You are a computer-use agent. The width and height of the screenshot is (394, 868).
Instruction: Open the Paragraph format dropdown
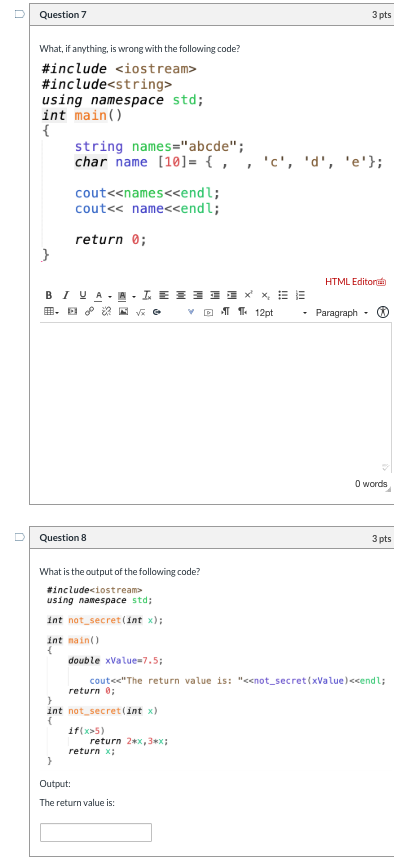[341, 313]
